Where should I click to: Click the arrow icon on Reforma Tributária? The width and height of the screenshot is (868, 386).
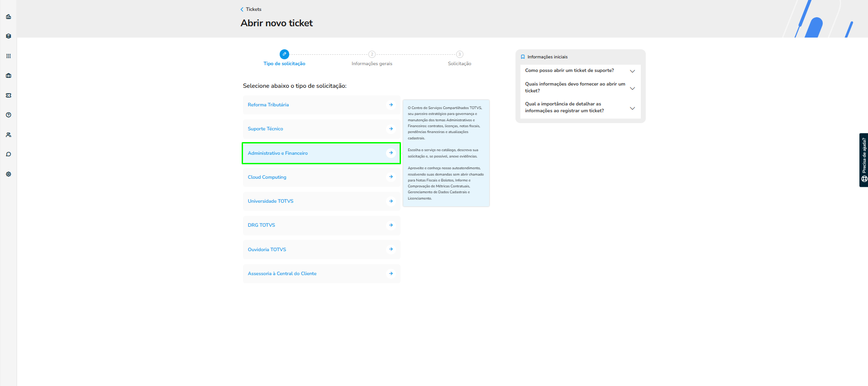(x=391, y=105)
